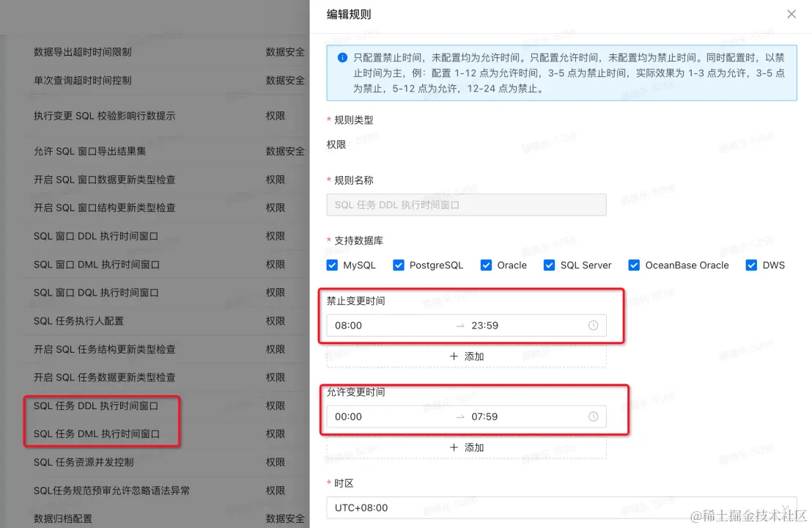Select 允许 SQL 窗口导出结果集 row

(166, 151)
